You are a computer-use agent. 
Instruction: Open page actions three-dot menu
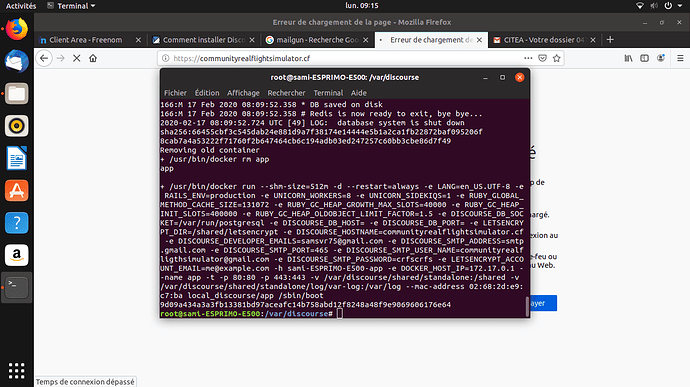tap(528, 58)
